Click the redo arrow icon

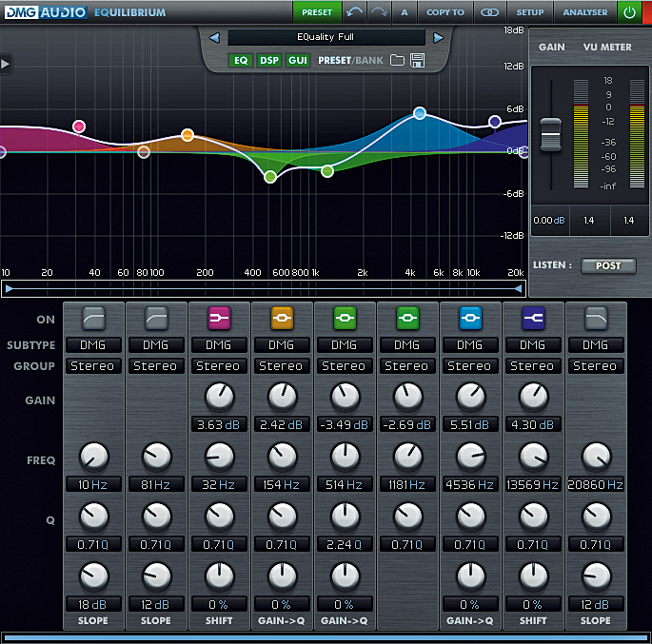[x=379, y=12]
